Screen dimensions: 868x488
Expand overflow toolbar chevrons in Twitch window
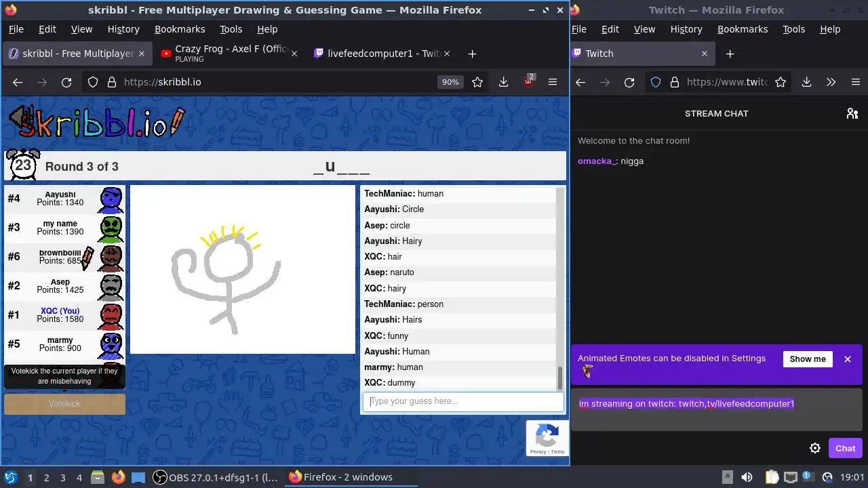click(x=831, y=82)
